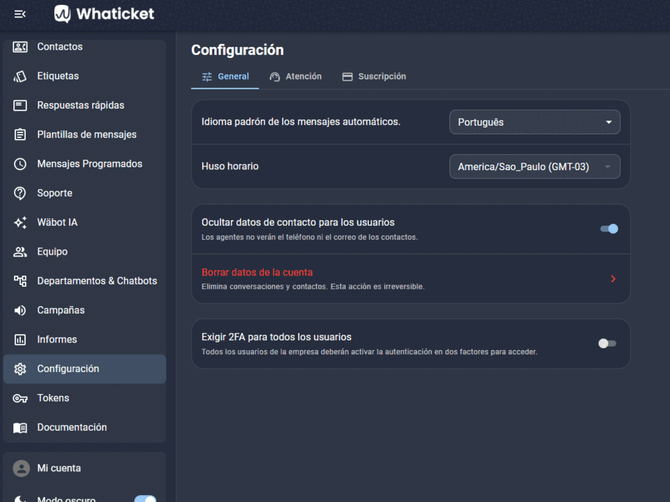Click the Mensajes Programados clock icon
This screenshot has width=670, height=502.
coord(20,164)
